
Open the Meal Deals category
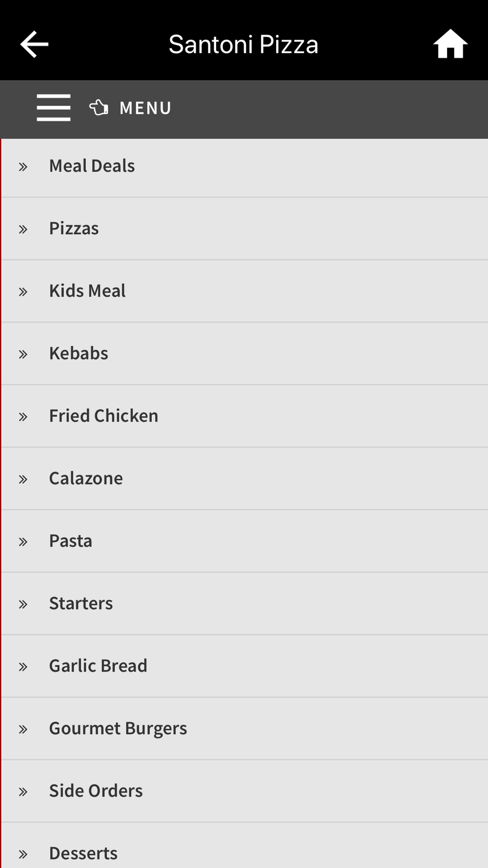tap(92, 166)
